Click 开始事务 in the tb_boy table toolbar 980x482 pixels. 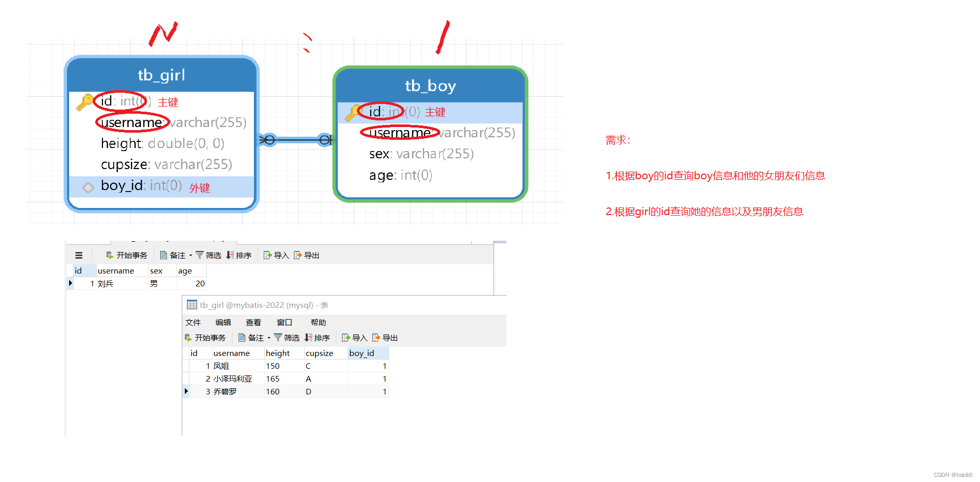click(126, 255)
